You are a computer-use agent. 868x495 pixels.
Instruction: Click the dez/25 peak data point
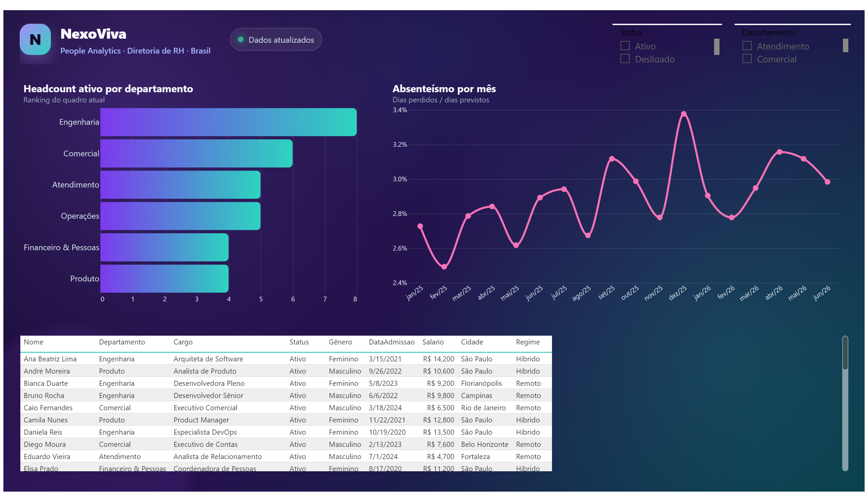click(684, 114)
